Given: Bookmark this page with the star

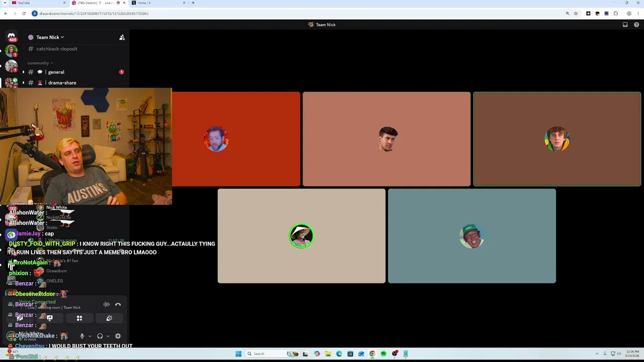Looking at the screenshot, I should coord(576,14).
